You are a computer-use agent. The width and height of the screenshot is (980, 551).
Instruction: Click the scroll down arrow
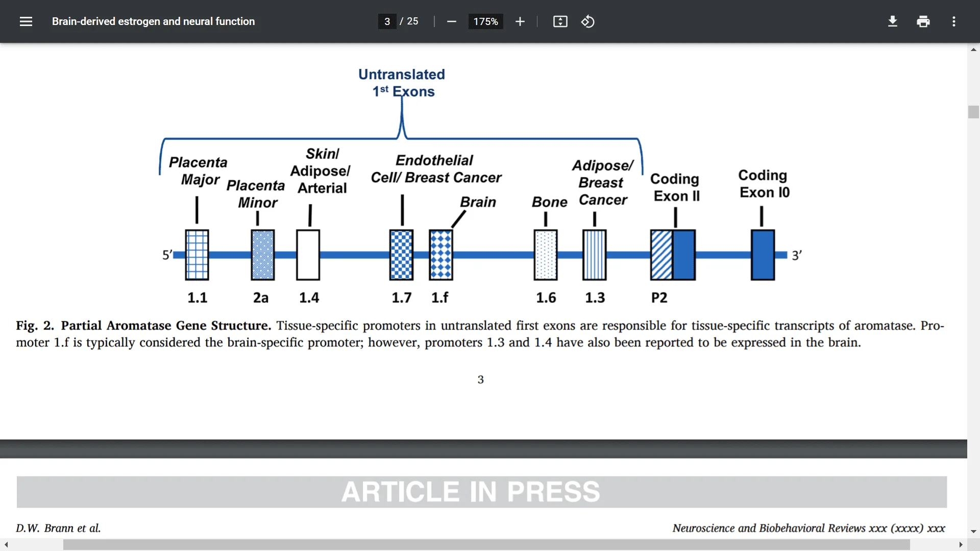973,531
